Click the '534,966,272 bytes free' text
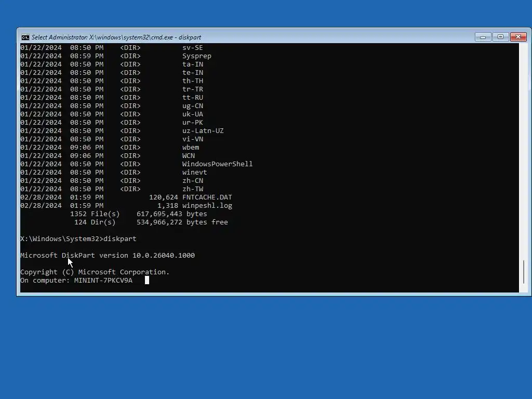 (182, 222)
